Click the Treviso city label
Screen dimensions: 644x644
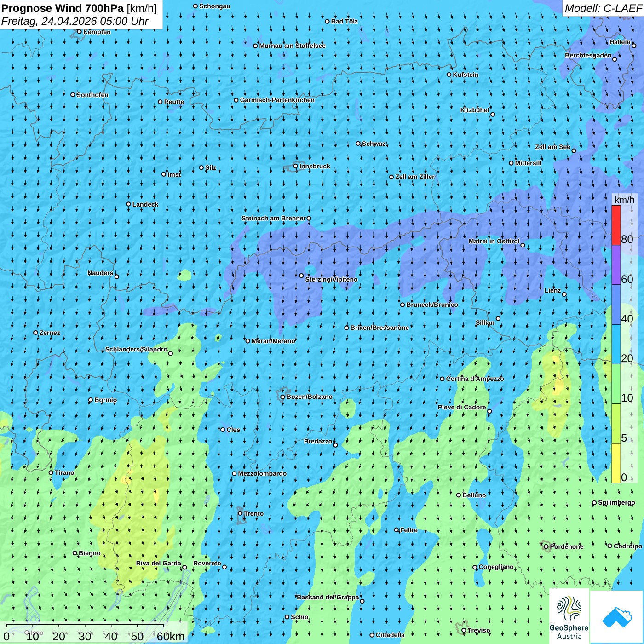coord(479,630)
